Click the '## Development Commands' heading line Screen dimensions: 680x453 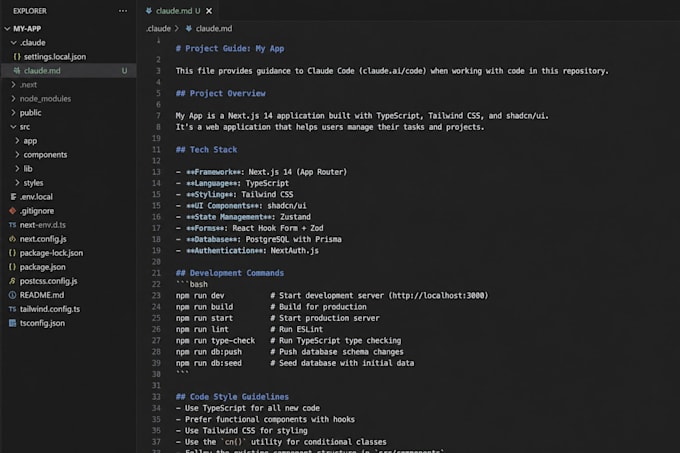point(230,273)
